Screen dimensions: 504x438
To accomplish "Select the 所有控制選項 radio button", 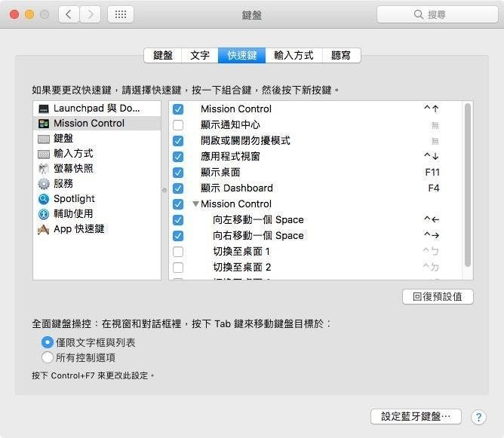I will [48, 357].
